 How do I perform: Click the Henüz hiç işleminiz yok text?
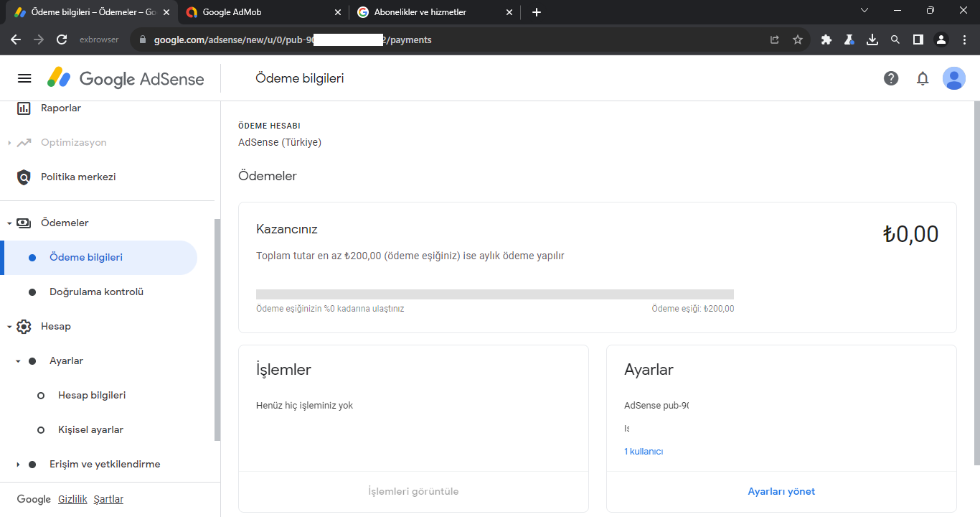point(305,406)
